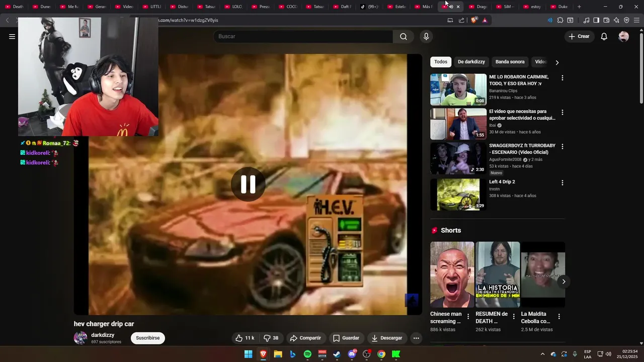Start voice search with the microphone icon
644x362 pixels.
(426, 36)
